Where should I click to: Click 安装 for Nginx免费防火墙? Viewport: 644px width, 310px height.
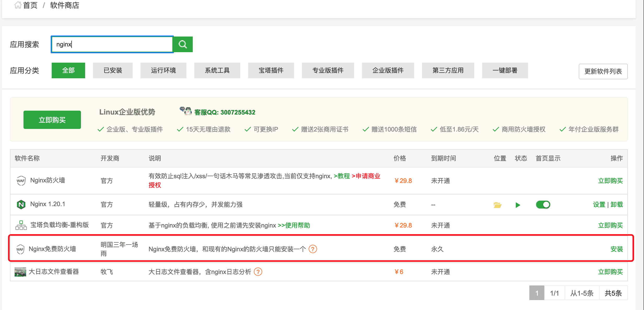point(617,249)
